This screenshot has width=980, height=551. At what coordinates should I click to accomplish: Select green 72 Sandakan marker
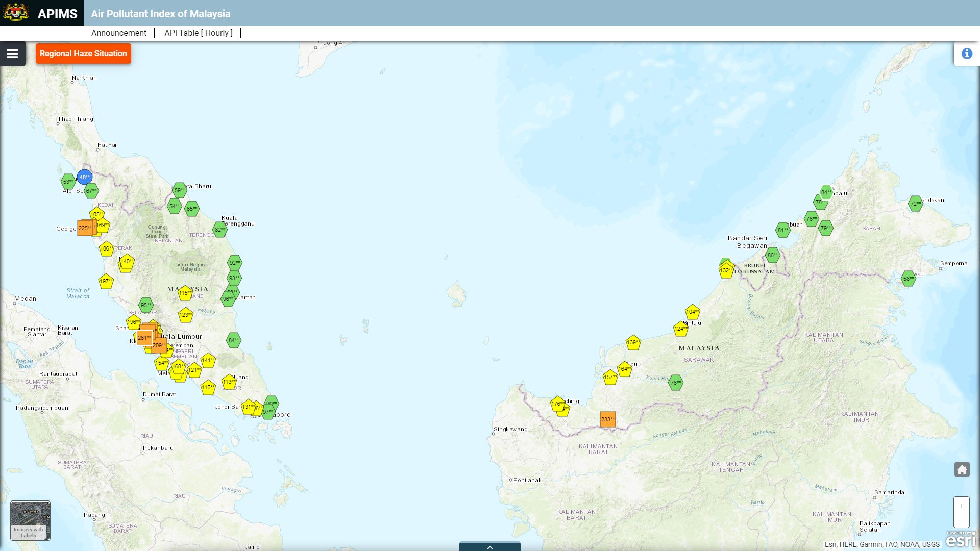[x=916, y=204]
